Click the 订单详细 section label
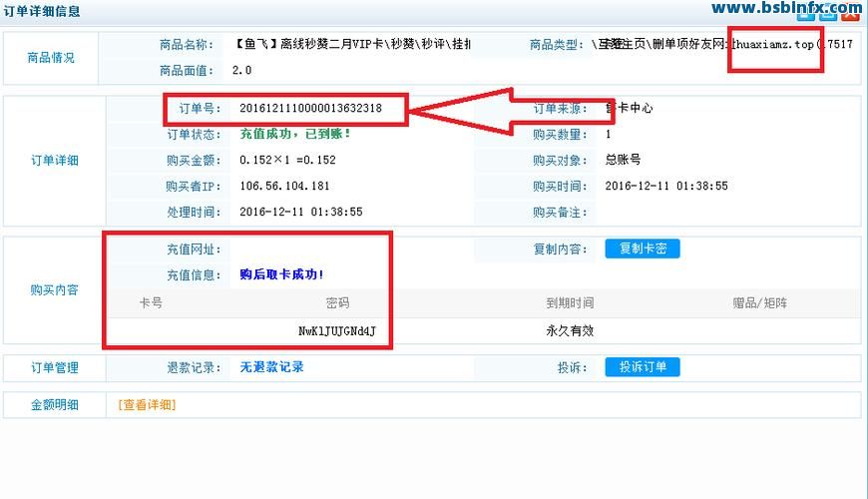The image size is (868, 499). 54,161
